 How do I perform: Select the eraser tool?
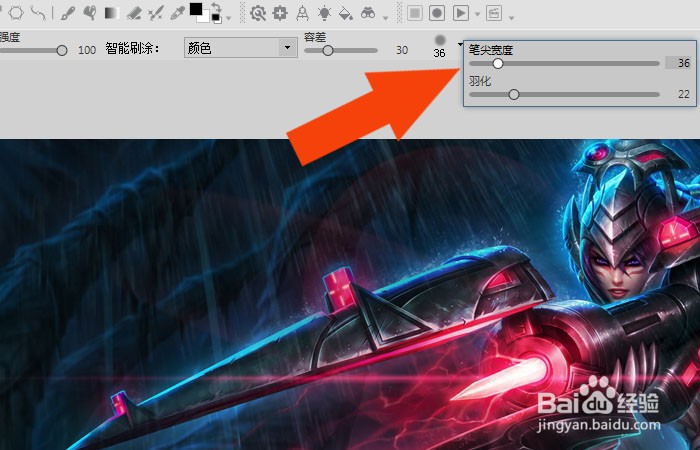tap(134, 13)
